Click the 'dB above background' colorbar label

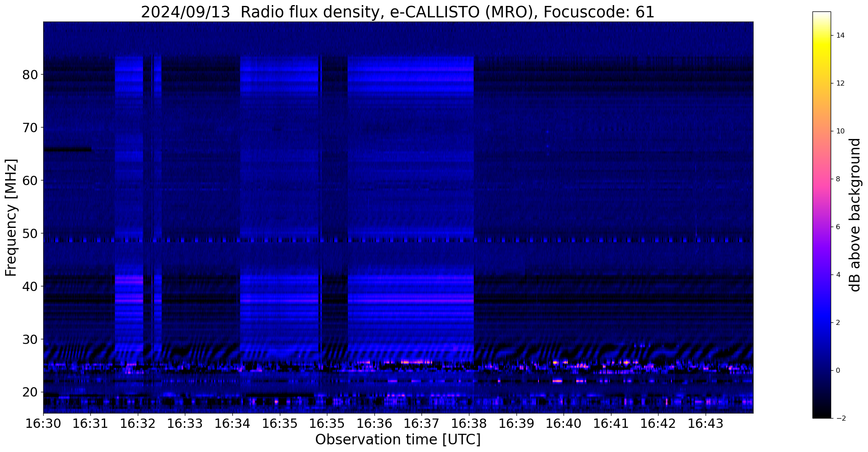[x=855, y=215]
